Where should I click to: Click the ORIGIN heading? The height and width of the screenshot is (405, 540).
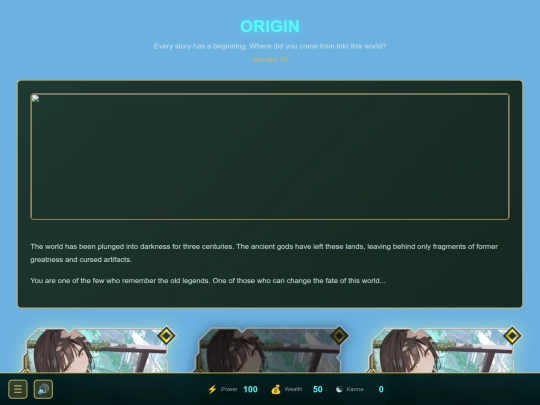point(270,26)
